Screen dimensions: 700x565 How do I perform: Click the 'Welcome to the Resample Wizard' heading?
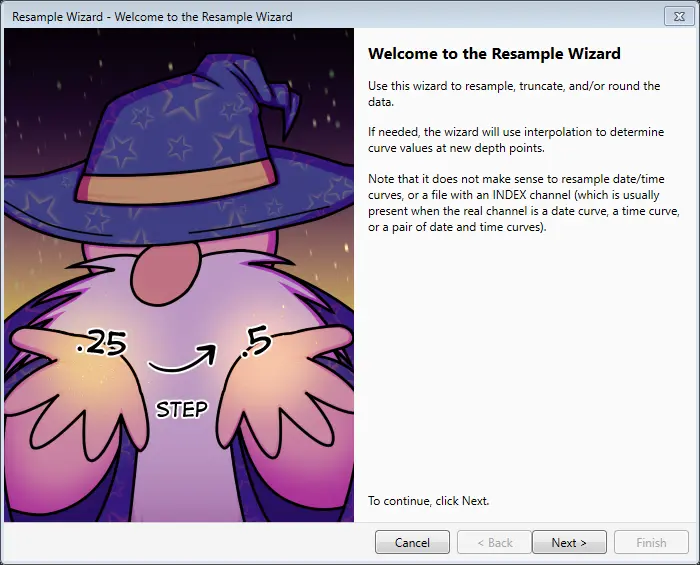click(x=494, y=54)
